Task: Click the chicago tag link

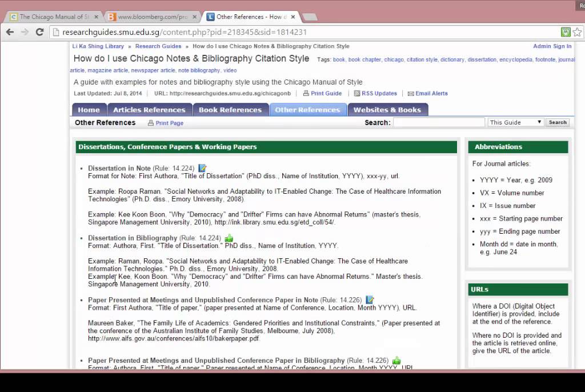Action: coord(394,60)
